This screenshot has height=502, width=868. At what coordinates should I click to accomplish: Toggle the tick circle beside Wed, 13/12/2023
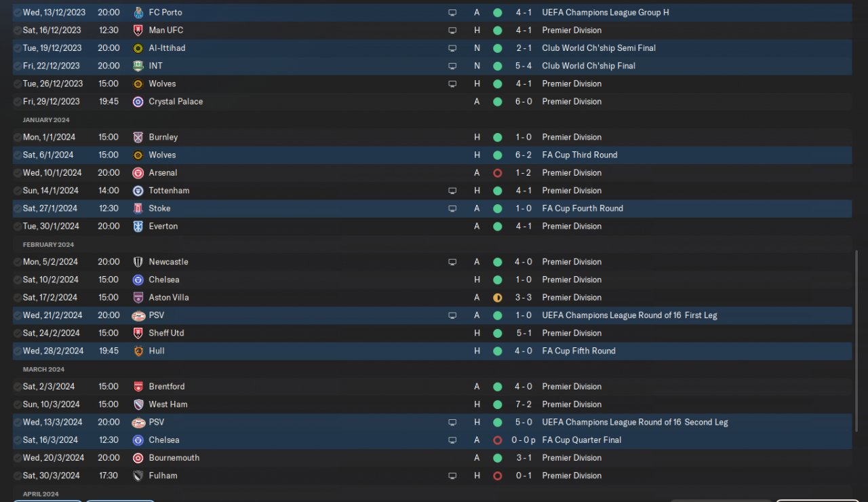point(17,12)
